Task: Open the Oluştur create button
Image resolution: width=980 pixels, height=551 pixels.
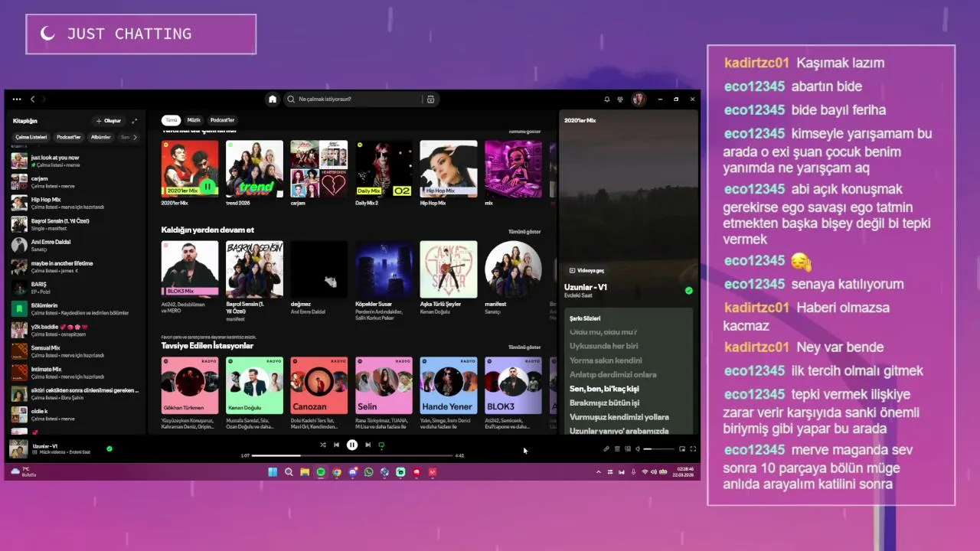Action: tap(108, 121)
